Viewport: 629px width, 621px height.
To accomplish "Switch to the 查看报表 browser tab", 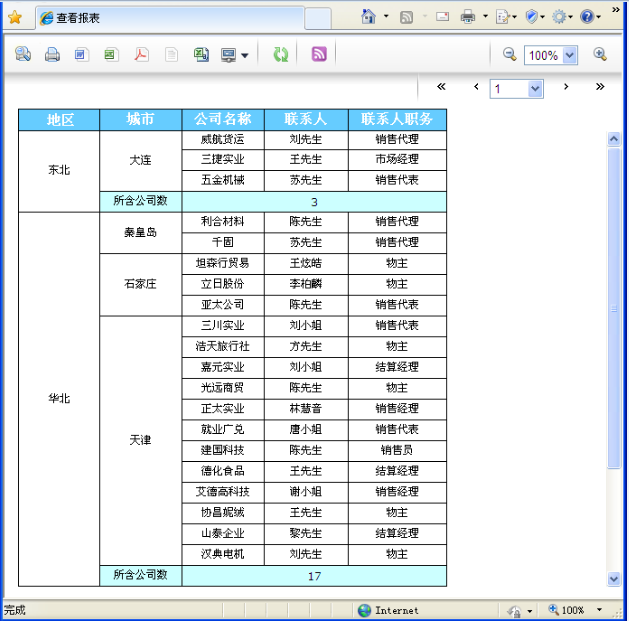I will click(170, 18).
